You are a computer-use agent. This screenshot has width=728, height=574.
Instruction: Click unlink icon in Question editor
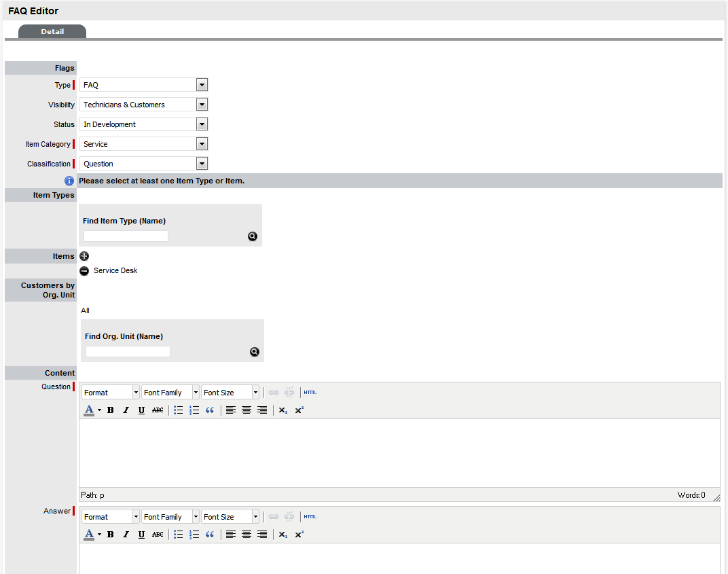click(x=289, y=393)
